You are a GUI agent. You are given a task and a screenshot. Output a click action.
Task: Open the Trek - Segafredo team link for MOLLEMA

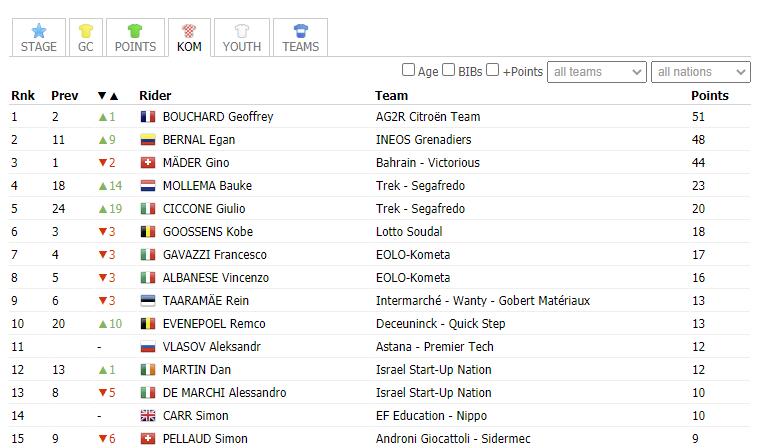click(420, 186)
